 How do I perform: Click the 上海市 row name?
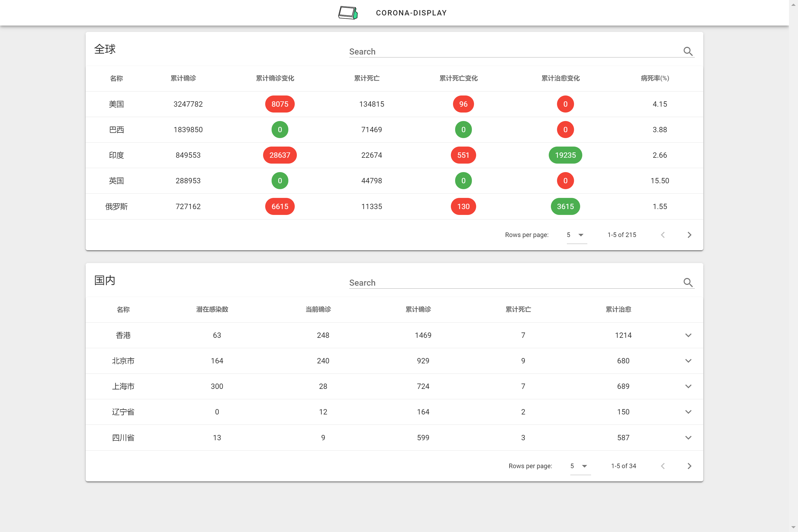[123, 386]
